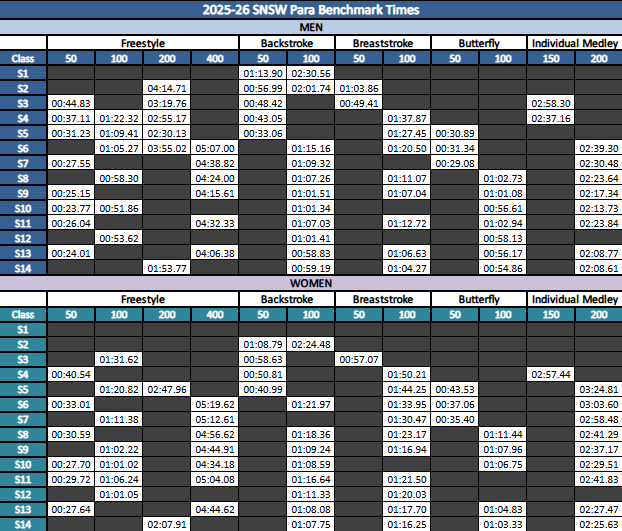Image resolution: width=622 pixels, height=531 pixels.
Task: Select the 01:22.32 cell
Action: [x=119, y=118]
